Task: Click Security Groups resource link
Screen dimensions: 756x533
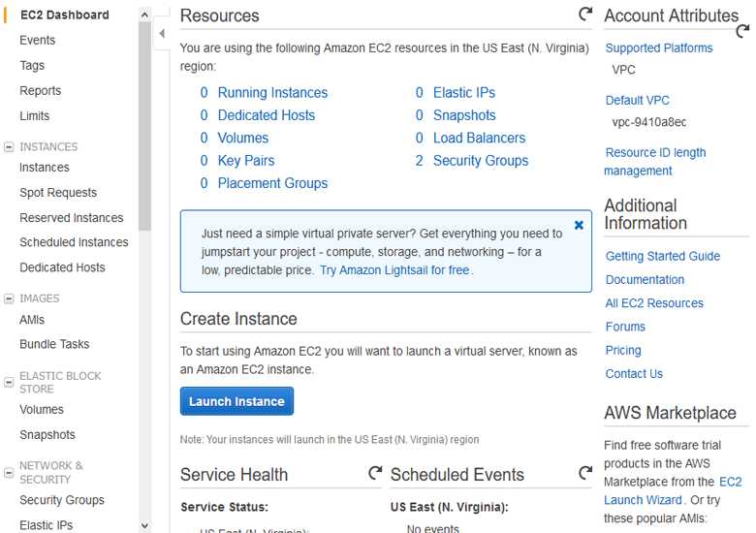Action: [481, 161]
